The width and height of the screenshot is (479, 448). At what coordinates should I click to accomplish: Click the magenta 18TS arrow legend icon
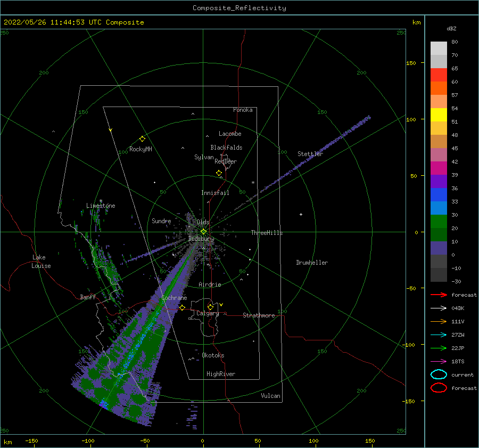pos(439,362)
